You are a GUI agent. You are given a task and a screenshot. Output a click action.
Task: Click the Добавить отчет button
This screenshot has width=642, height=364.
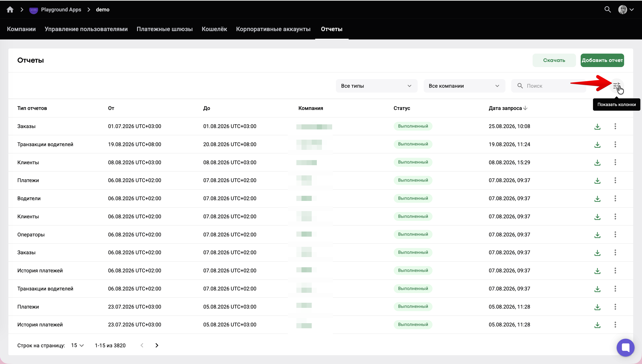[602, 60]
